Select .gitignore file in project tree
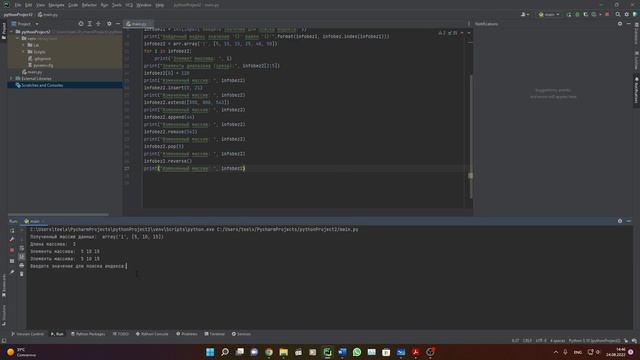The image size is (640, 360). pyautogui.click(x=40, y=59)
